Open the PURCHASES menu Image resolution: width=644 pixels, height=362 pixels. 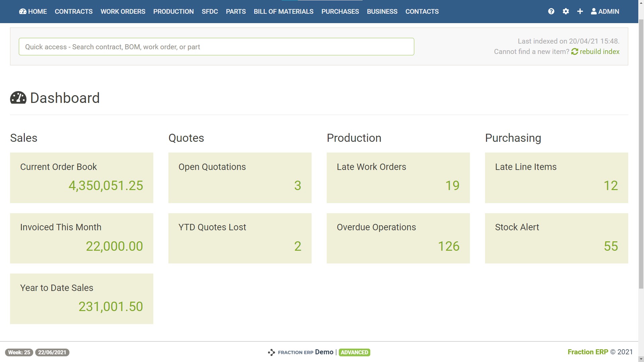click(x=340, y=11)
